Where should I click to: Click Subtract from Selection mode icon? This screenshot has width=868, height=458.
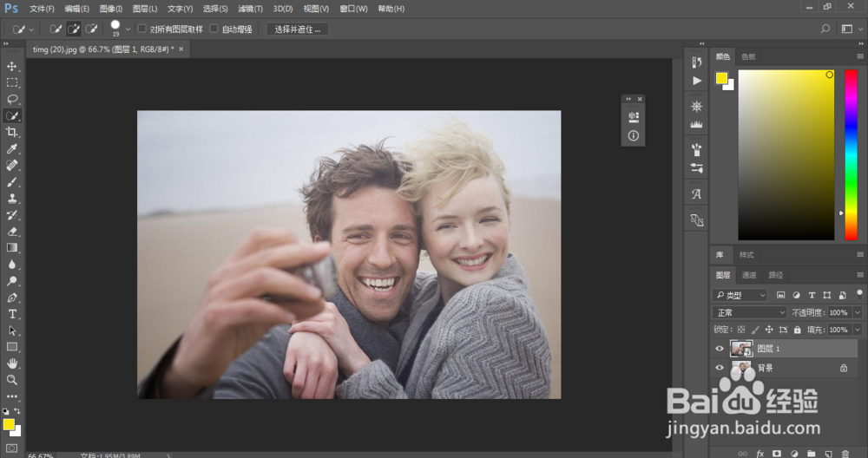pyautogui.click(x=91, y=29)
